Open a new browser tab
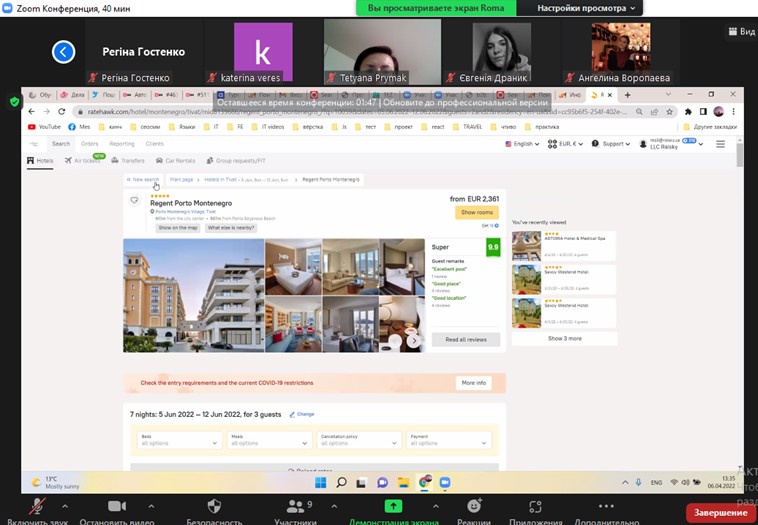The image size is (758, 525). (627, 95)
